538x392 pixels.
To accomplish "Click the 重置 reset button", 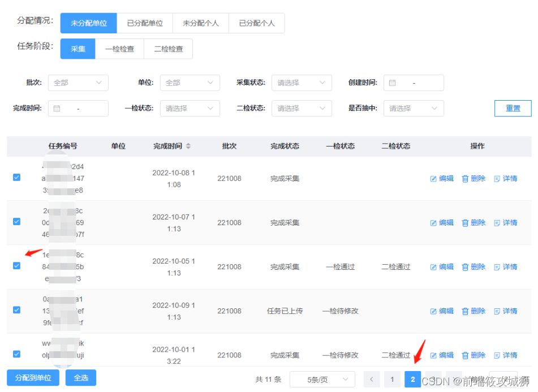I will pos(513,109).
